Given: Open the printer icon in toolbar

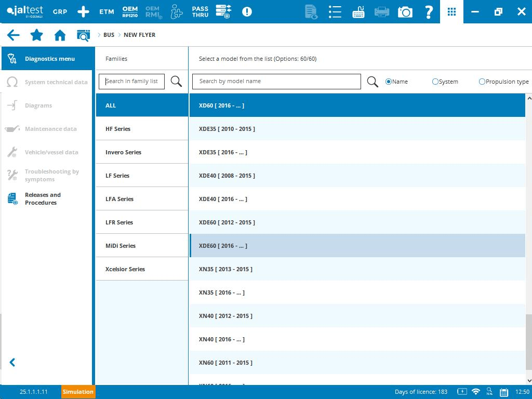Looking at the screenshot, I should (x=382, y=11).
